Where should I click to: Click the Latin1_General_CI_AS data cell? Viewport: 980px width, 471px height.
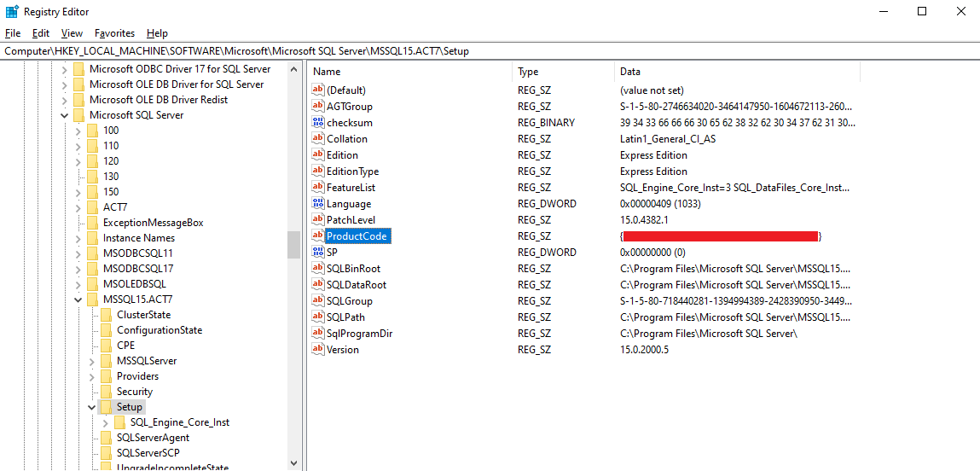[668, 139]
